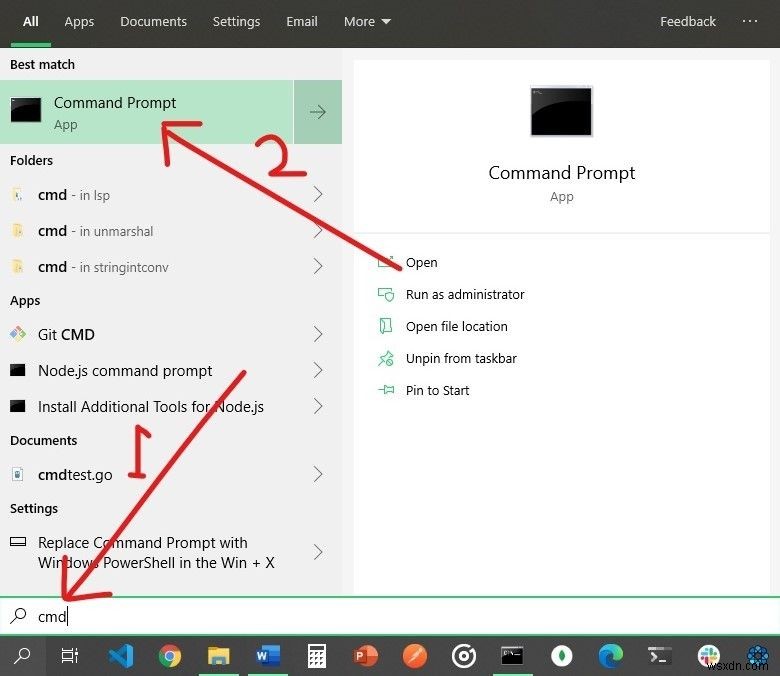This screenshot has width=780, height=676.
Task: Open Microsoft Edge from the taskbar
Action: click(610, 656)
